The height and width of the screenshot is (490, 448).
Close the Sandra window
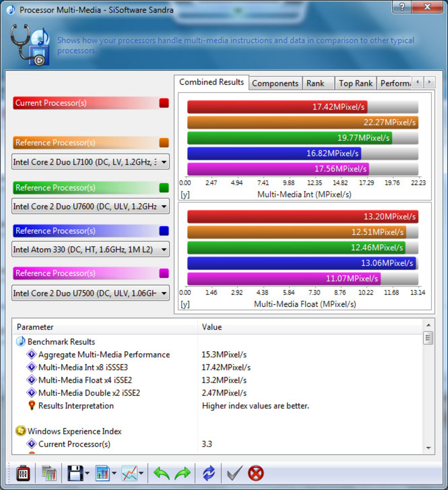coord(427,7)
